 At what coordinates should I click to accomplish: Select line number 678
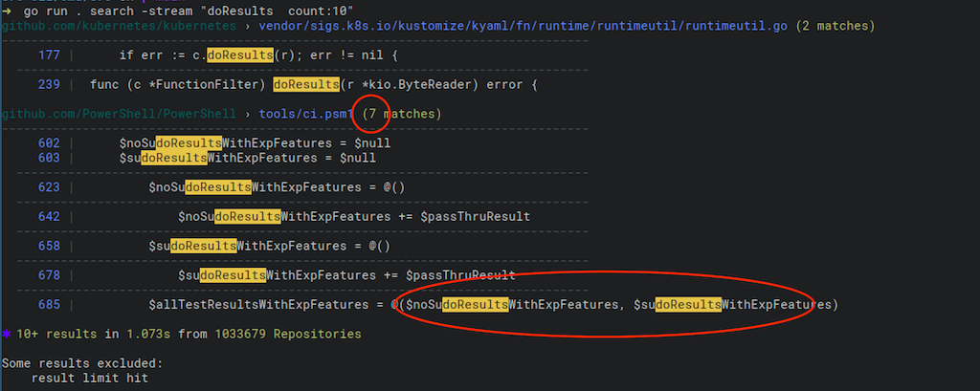49,275
